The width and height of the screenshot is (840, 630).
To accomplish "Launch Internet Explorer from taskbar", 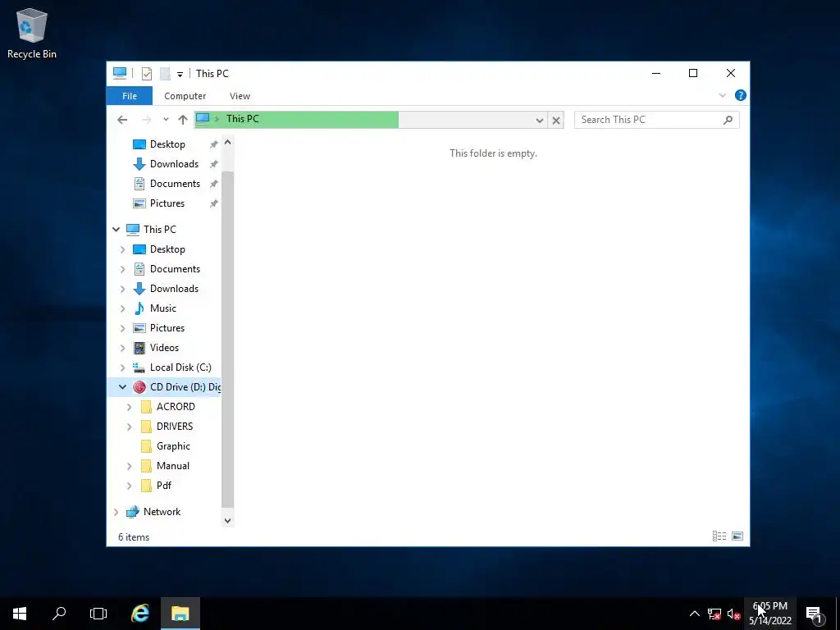I will [140, 614].
